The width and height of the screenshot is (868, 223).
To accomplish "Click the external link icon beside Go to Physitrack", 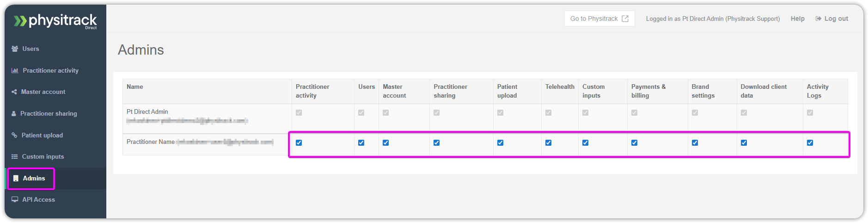I will [x=625, y=19].
